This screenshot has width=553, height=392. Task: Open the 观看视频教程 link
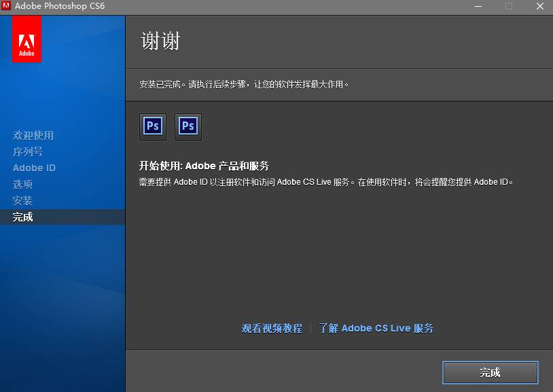(x=271, y=327)
